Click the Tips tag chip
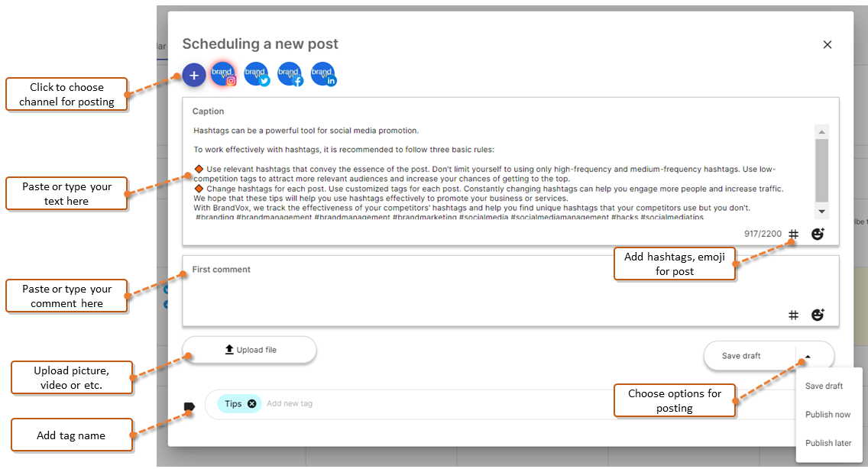868x469 pixels. click(240, 403)
